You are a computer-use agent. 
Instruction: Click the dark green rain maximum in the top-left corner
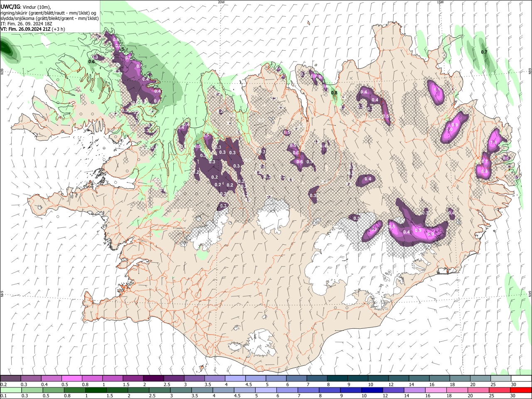pyautogui.click(x=6, y=47)
